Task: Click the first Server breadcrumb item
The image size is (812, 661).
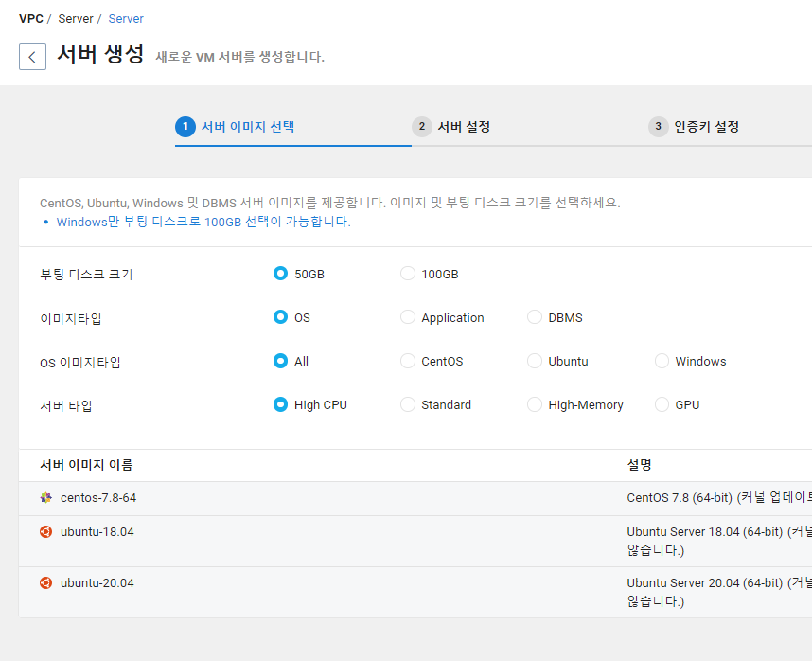Action: tap(76, 19)
